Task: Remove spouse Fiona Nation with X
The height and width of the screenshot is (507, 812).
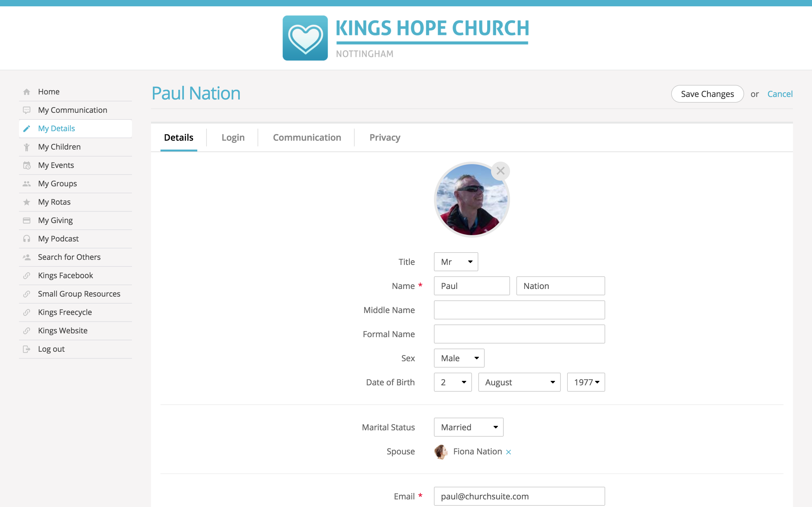Action: click(x=508, y=452)
